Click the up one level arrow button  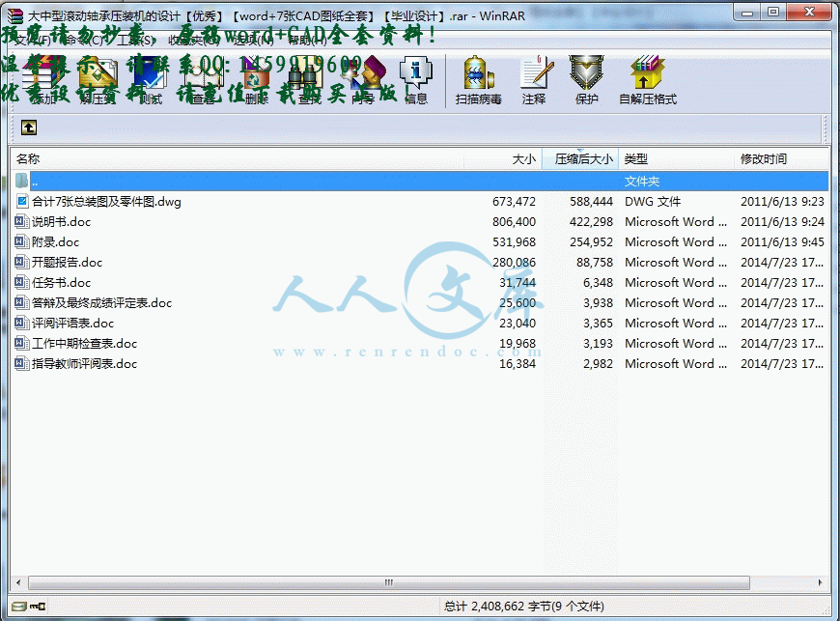point(29,127)
